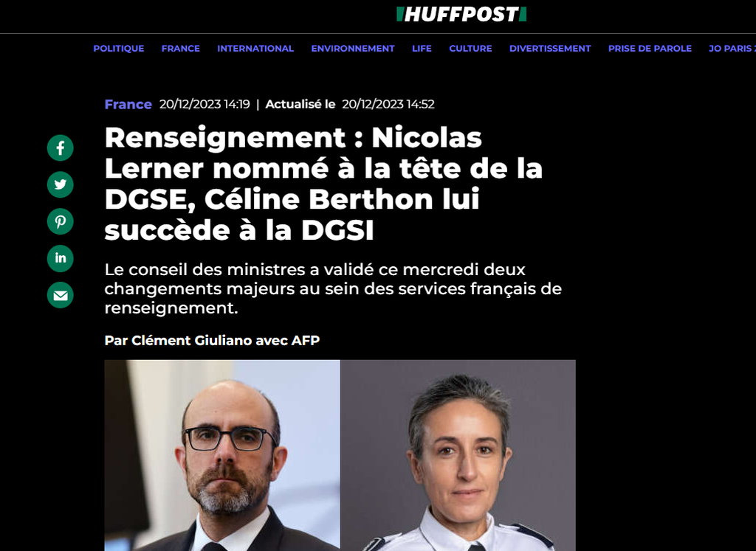Open the Environnement section
This screenshot has width=756, height=551.
[353, 49]
